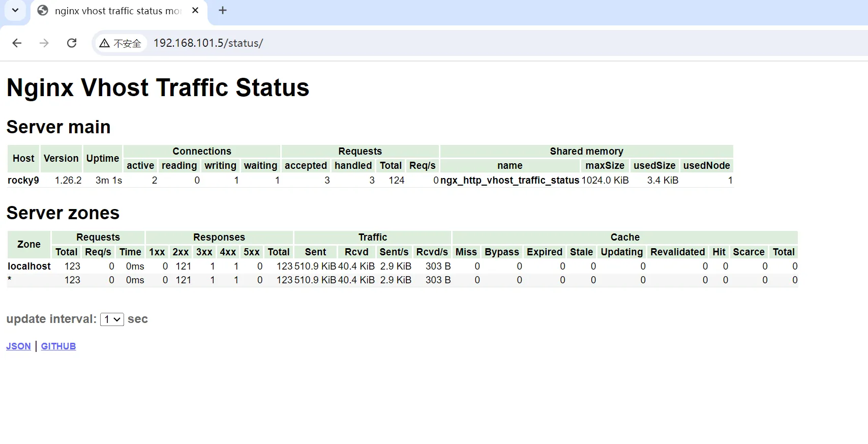This screenshot has height=444, width=868.
Task: Select localhost Sent value '510.9 KiB'
Action: 315,267
